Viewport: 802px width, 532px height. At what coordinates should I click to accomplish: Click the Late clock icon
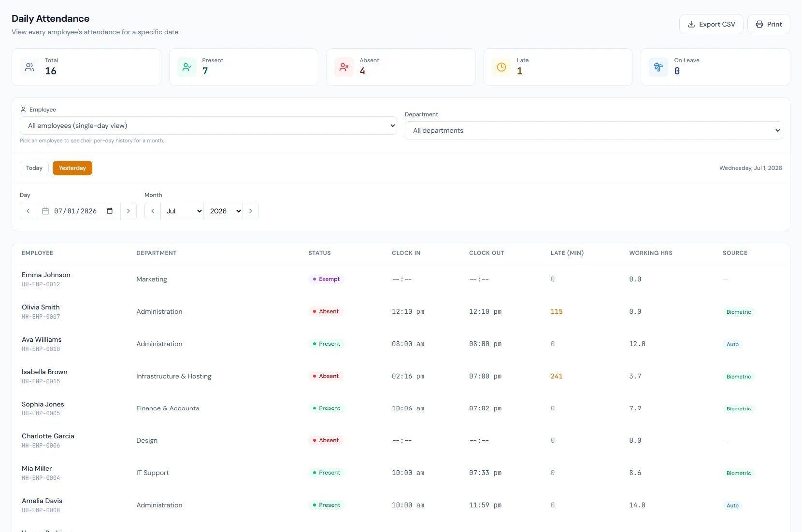501,67
